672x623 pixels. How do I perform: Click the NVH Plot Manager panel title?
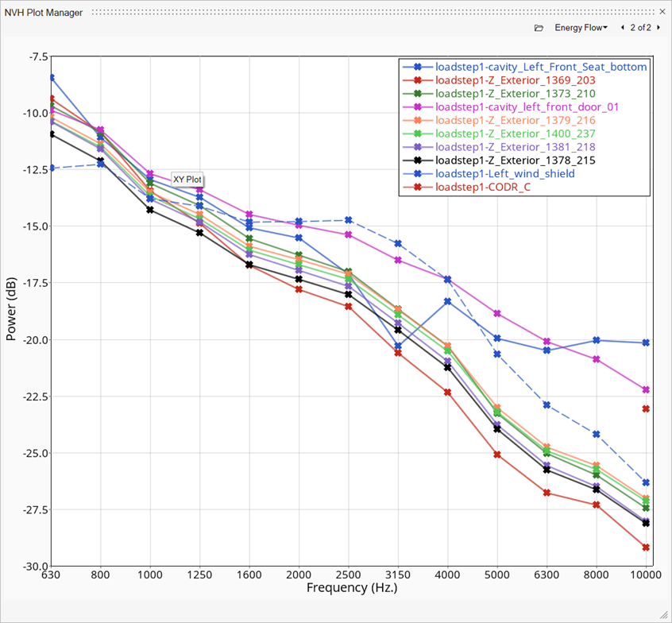click(44, 13)
